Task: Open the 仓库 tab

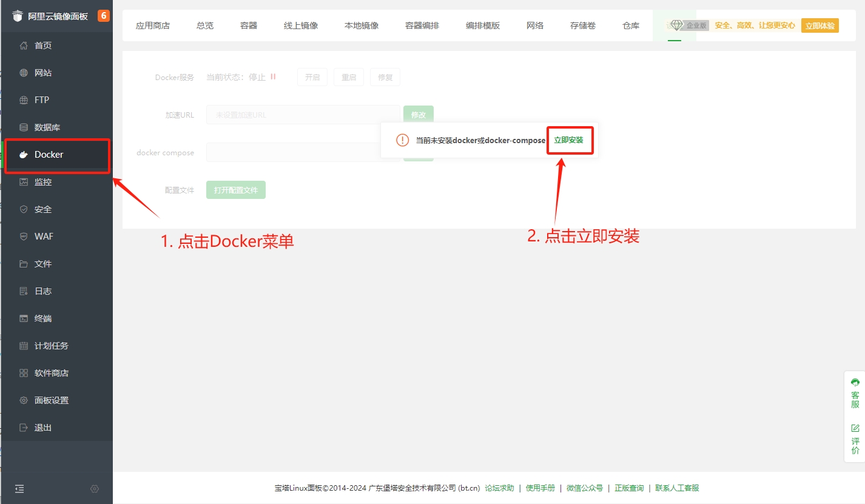Action: coord(630,25)
